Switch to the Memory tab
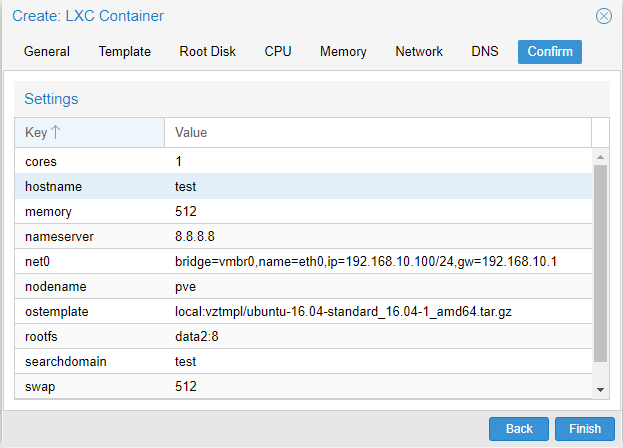Viewport: 623px width, 448px height. [343, 52]
